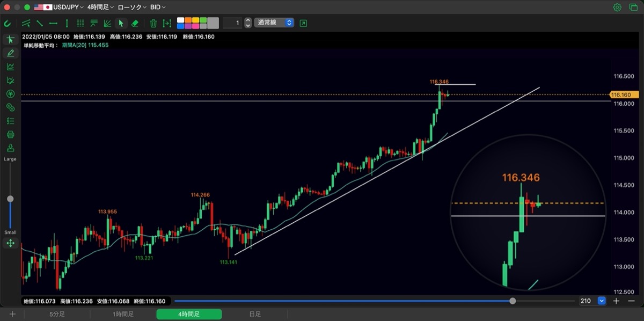Click the line width stepper arrows

pos(247,23)
